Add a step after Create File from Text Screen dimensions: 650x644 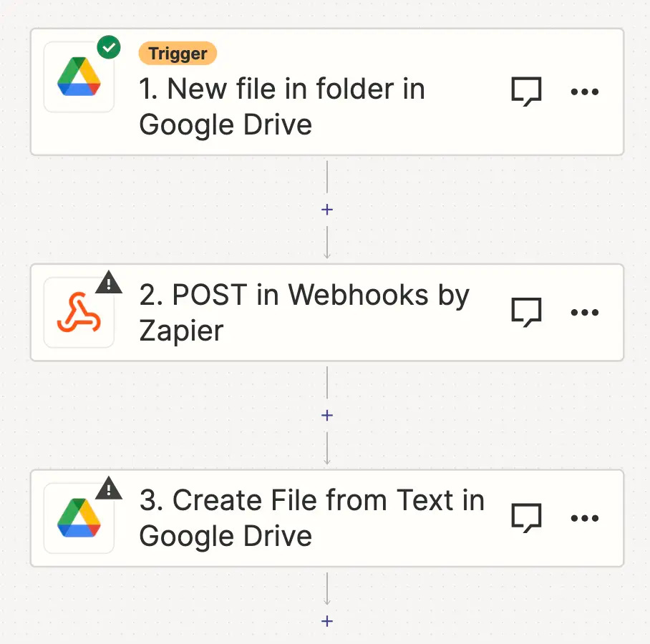(x=327, y=621)
